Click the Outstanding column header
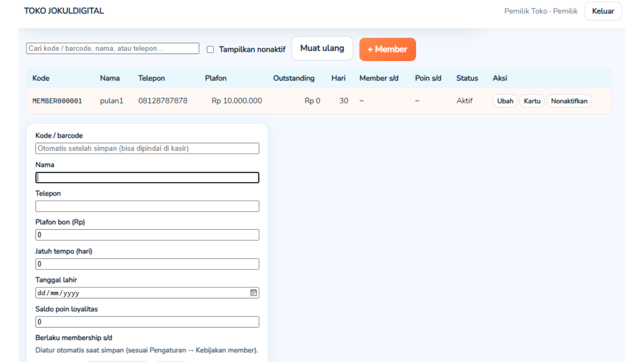The image size is (644, 362). tap(293, 78)
